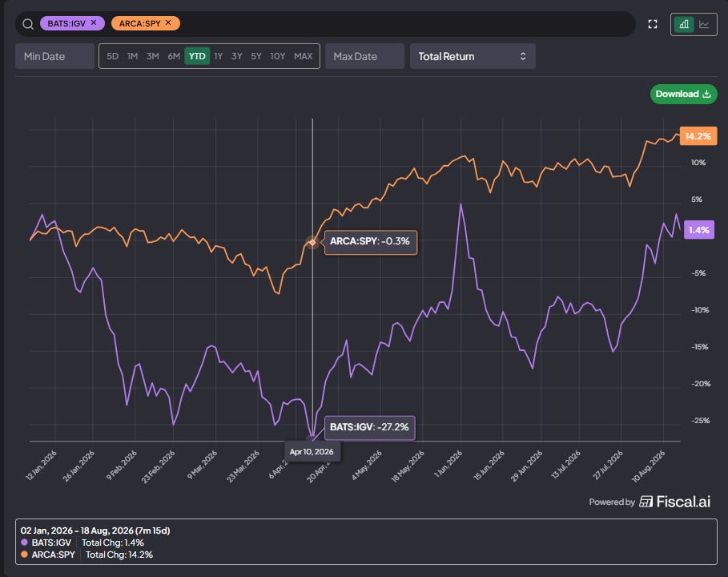Click the search magnifier icon
Screen dimensions: 728x577
[x=28, y=24]
